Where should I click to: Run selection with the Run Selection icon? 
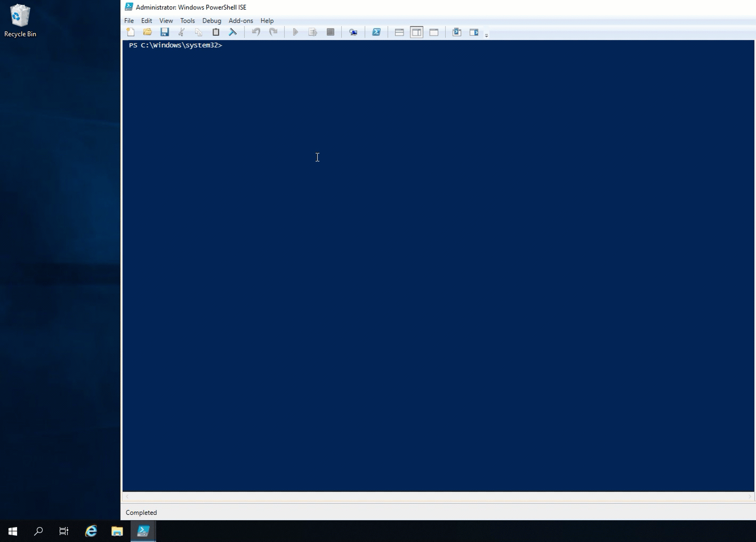313,33
